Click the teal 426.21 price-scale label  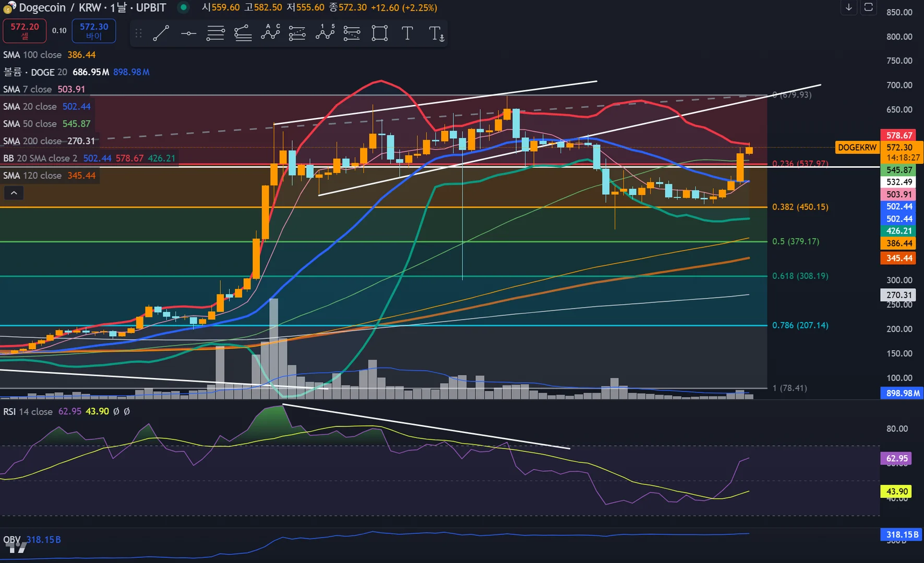coord(899,231)
